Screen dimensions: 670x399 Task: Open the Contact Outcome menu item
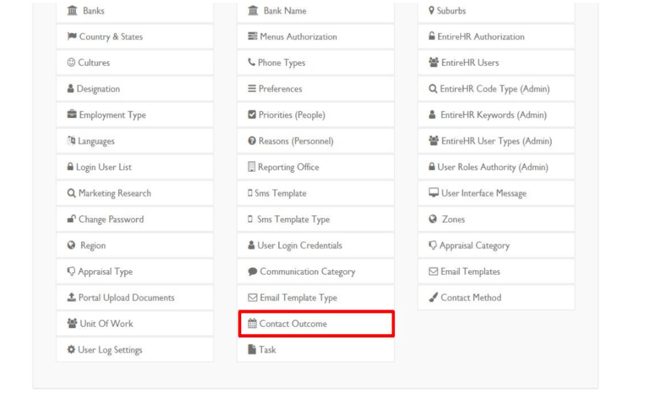coord(316,324)
